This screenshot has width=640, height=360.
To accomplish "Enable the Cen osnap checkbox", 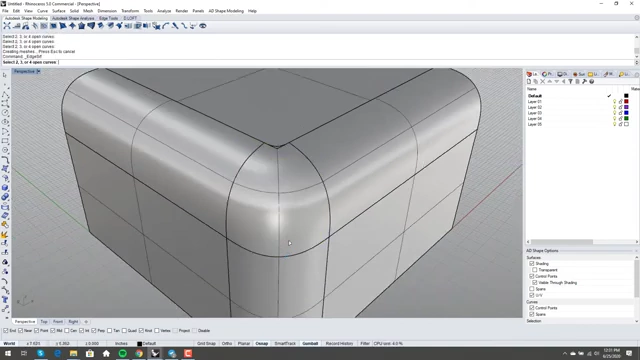I will click(x=67, y=331).
